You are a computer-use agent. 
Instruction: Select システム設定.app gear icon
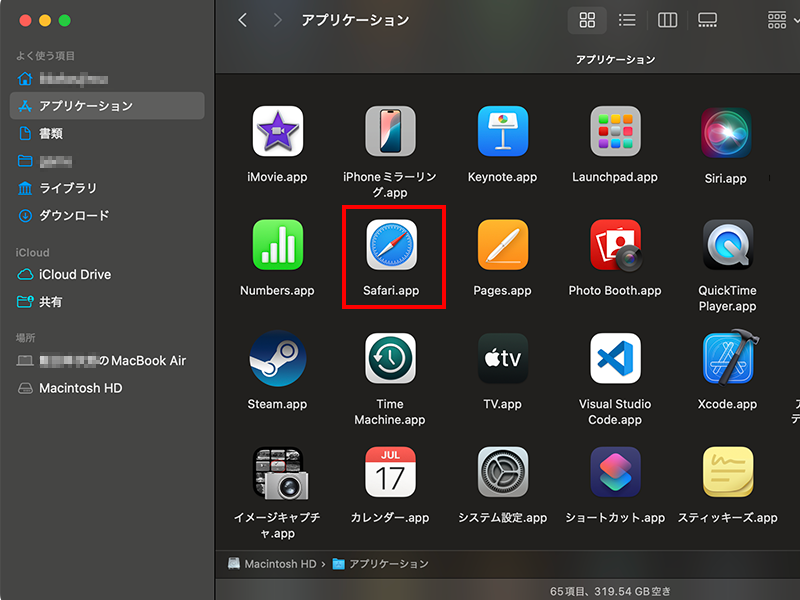pos(503,472)
